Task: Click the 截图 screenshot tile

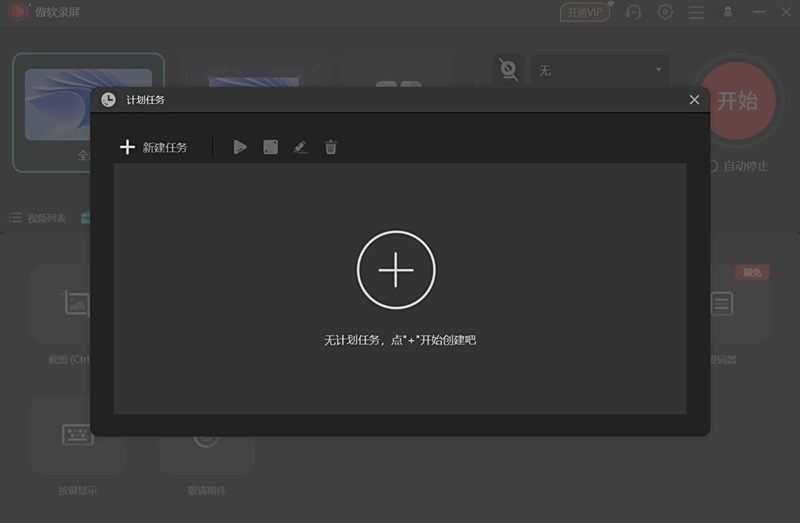Action: [x=77, y=304]
